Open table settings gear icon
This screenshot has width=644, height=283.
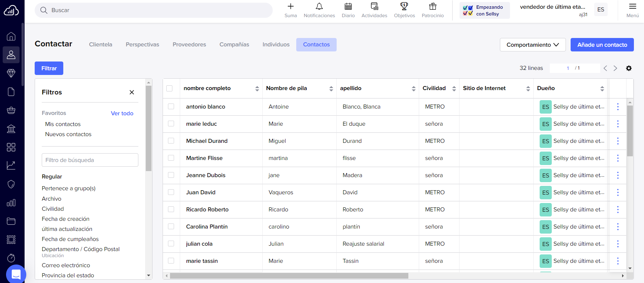click(629, 68)
